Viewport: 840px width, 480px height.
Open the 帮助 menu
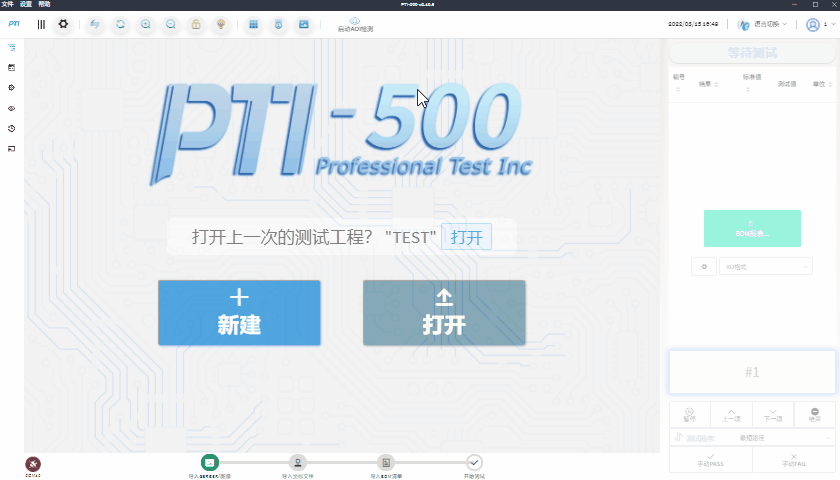44,4
